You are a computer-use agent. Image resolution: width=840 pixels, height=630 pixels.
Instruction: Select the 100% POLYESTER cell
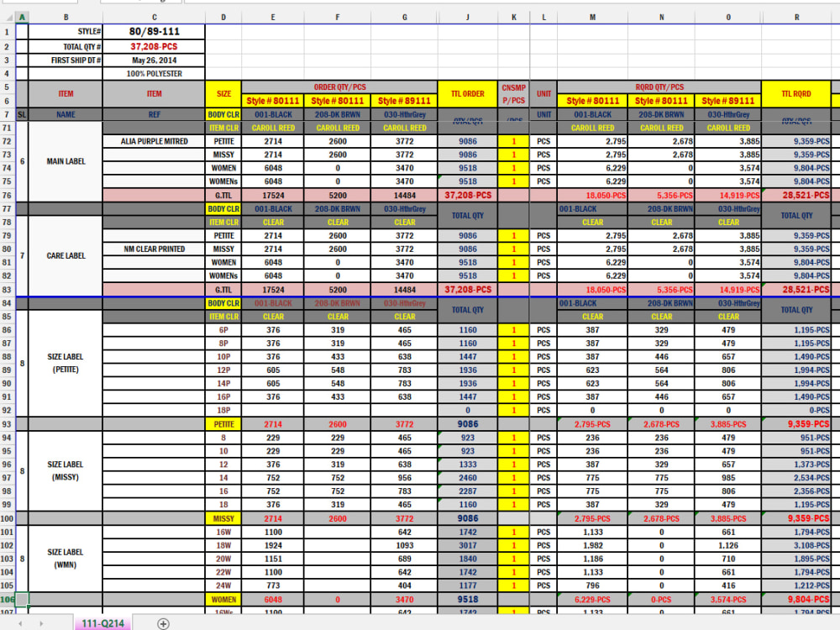pos(154,73)
